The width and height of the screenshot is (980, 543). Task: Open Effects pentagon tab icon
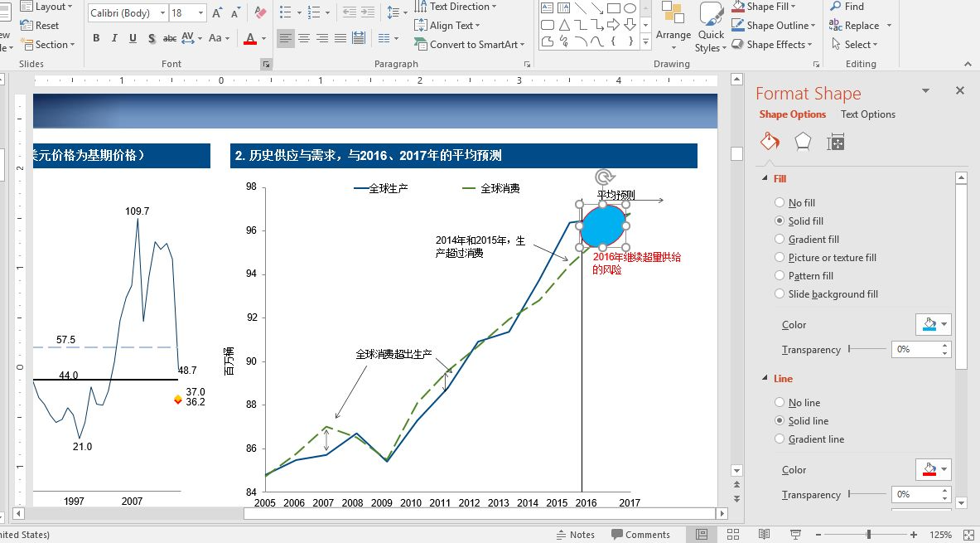tap(803, 142)
